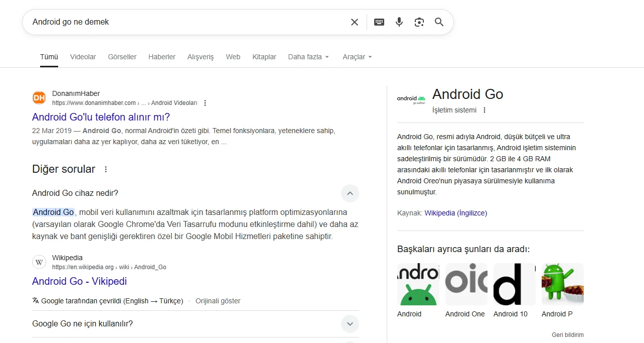644x343 pixels.
Task: Open the Android P related search thumbnail
Action: 563,284
